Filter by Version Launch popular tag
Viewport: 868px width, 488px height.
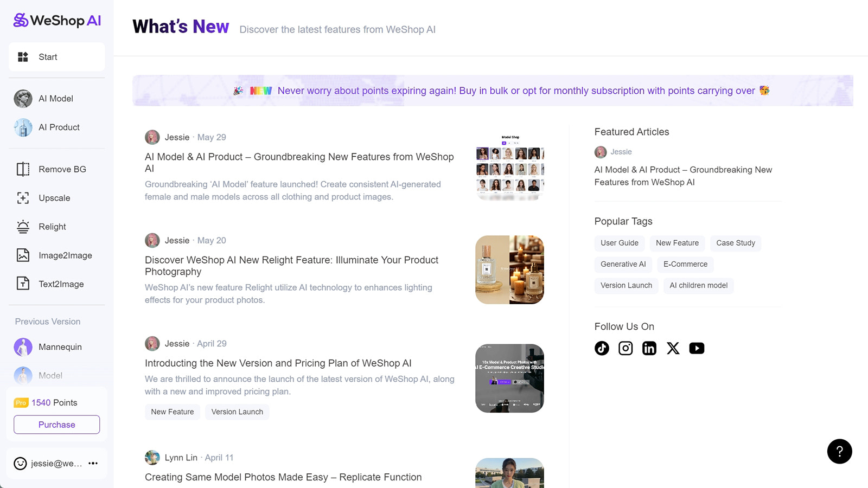pos(627,285)
